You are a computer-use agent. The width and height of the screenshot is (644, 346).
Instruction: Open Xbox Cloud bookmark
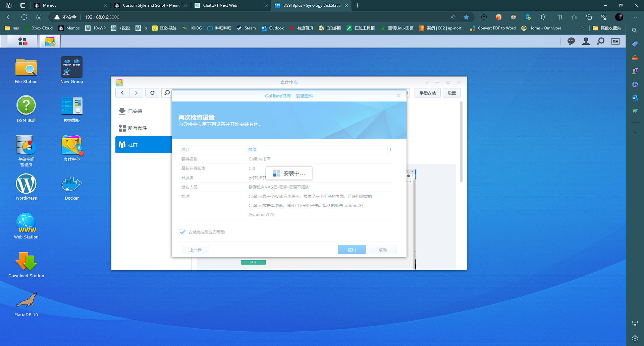pyautogui.click(x=38, y=28)
